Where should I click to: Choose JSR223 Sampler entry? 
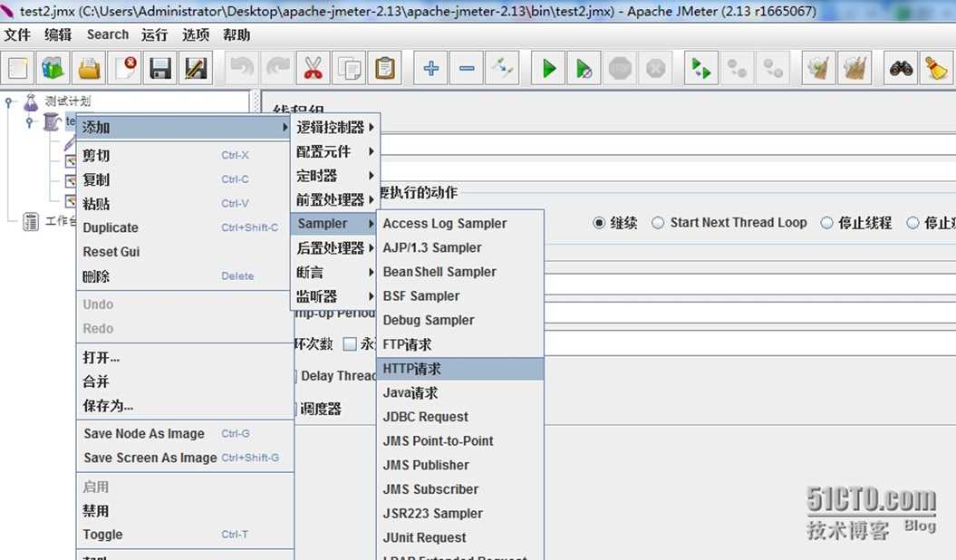(x=460, y=513)
